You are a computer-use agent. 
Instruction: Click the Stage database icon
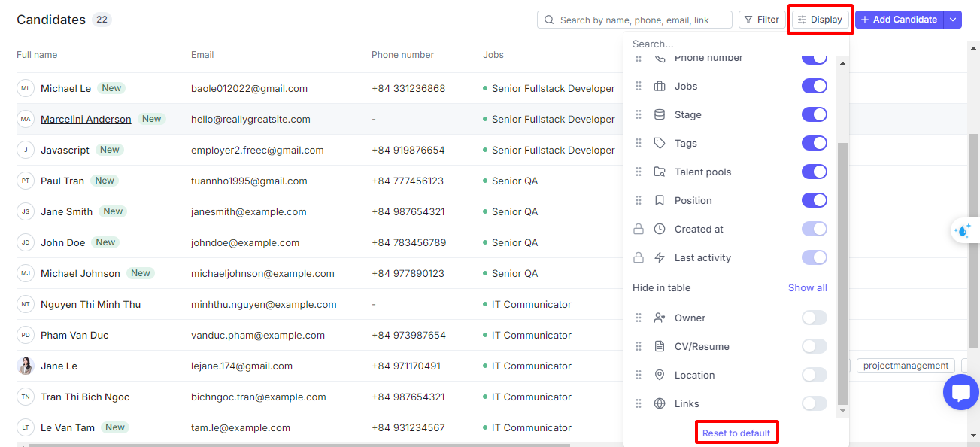[660, 115]
